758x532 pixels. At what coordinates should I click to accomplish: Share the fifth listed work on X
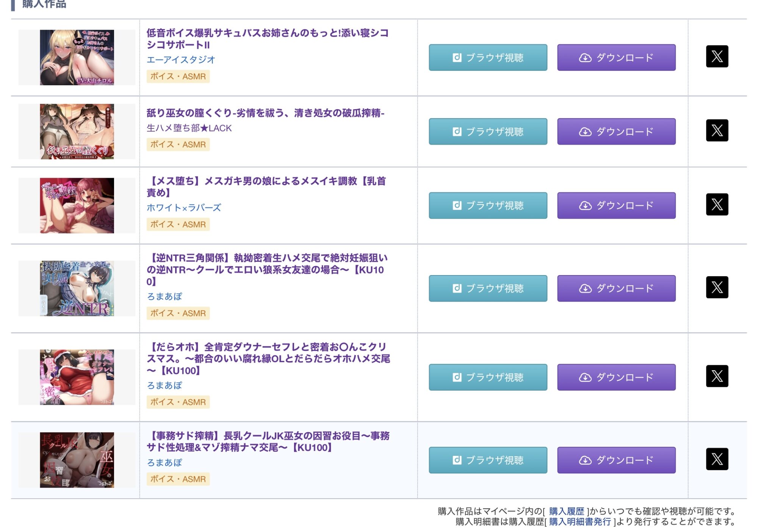717,376
